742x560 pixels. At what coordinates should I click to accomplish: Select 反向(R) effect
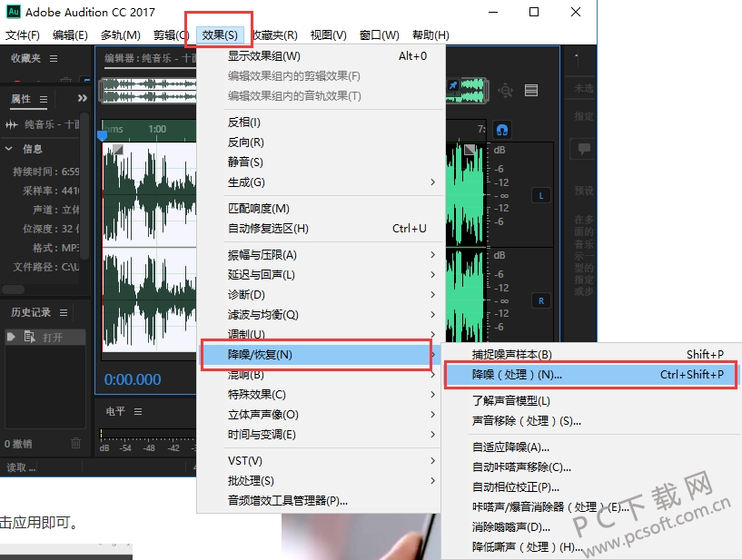(321, 142)
